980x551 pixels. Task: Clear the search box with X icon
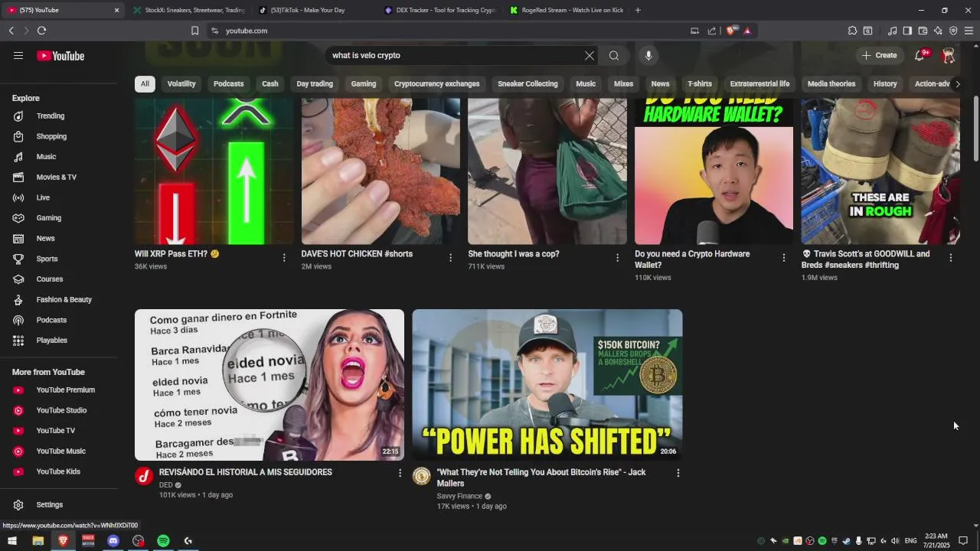pos(590,55)
